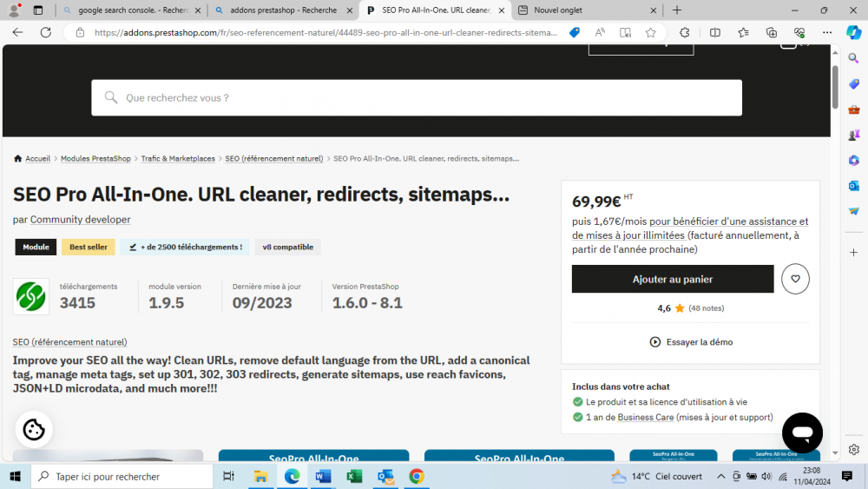Open Modules PrestaShop breadcrumb

point(95,159)
